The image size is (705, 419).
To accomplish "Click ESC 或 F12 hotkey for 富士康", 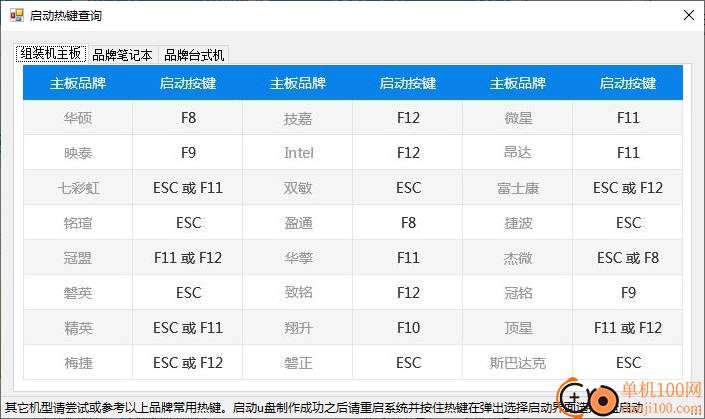I will tap(628, 188).
